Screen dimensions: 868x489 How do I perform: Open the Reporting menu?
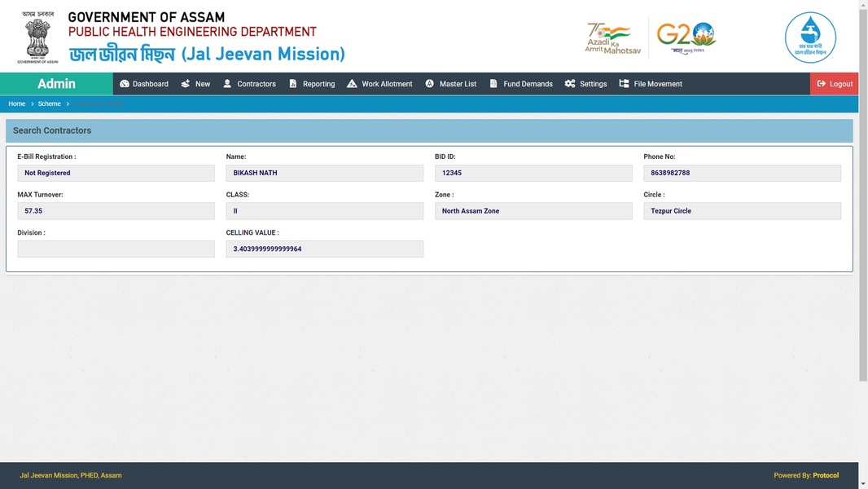click(312, 84)
